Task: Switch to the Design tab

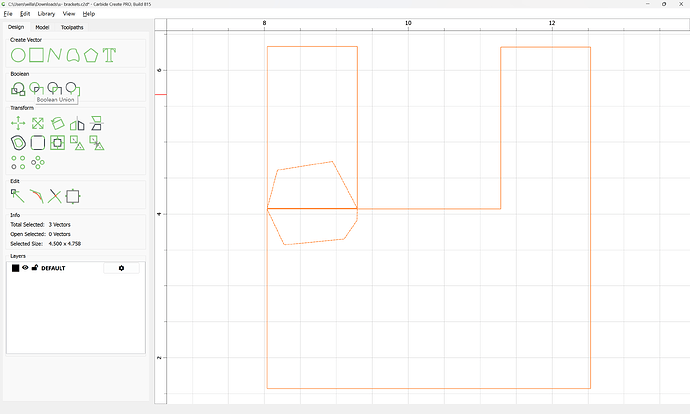Action: [x=16, y=27]
